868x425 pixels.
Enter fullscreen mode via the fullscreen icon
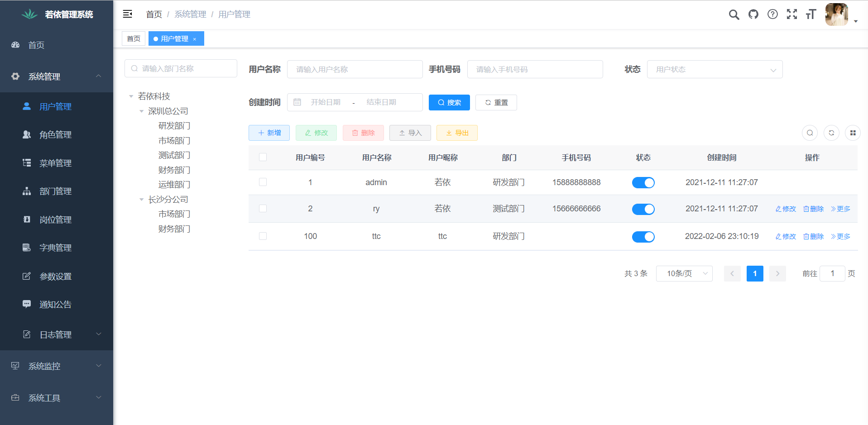coord(792,14)
